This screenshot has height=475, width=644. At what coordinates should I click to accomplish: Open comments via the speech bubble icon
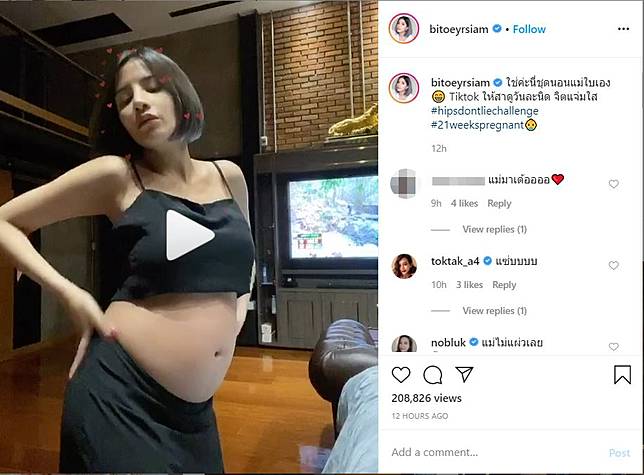(432, 374)
